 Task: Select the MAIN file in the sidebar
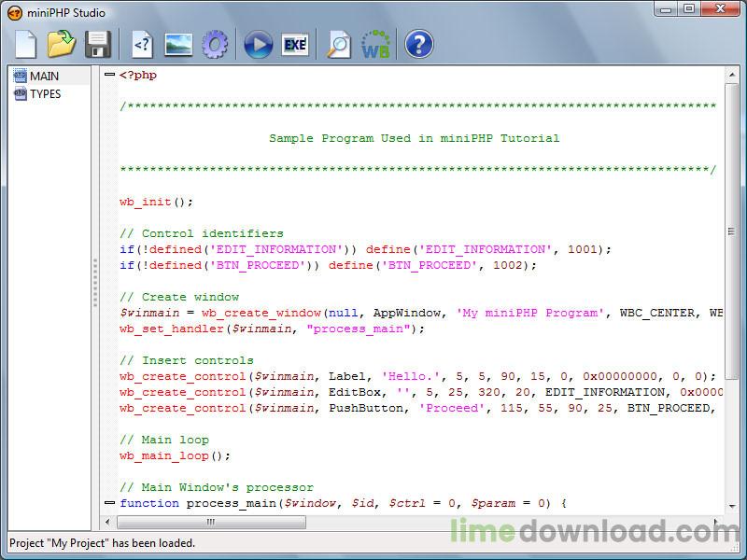[37, 76]
